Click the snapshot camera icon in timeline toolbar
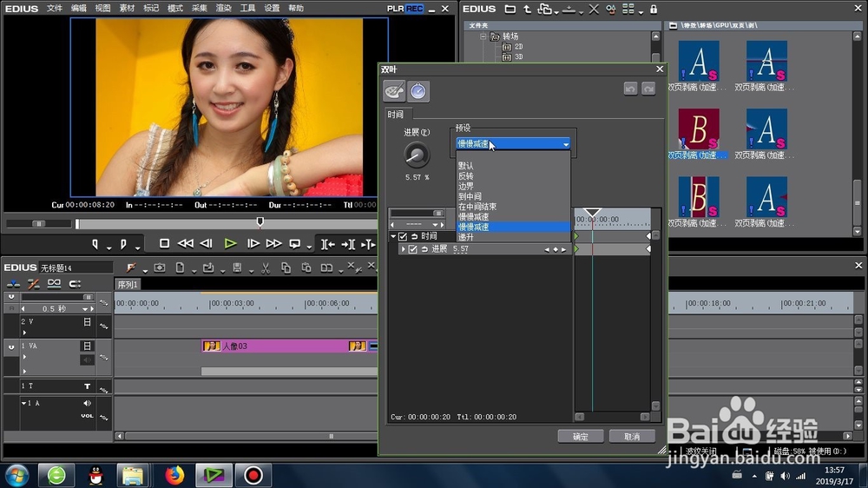The image size is (868, 488). tap(160, 268)
